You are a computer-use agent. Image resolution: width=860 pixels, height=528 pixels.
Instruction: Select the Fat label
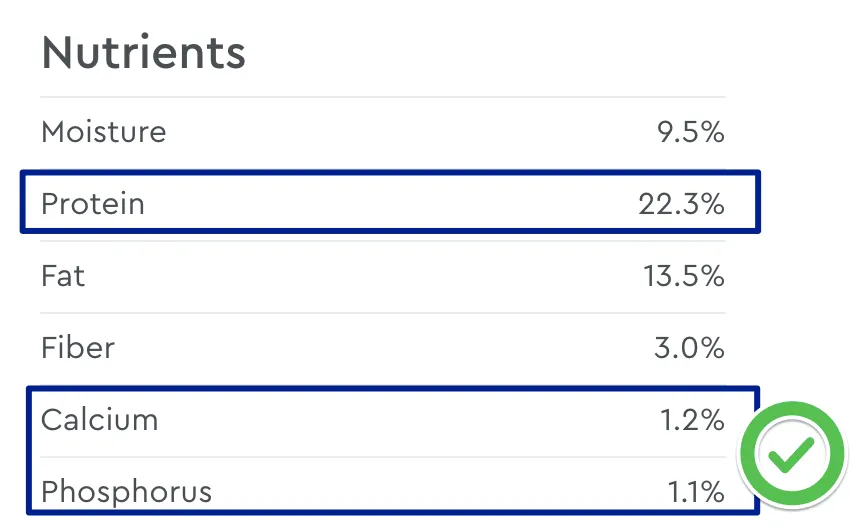click(63, 276)
